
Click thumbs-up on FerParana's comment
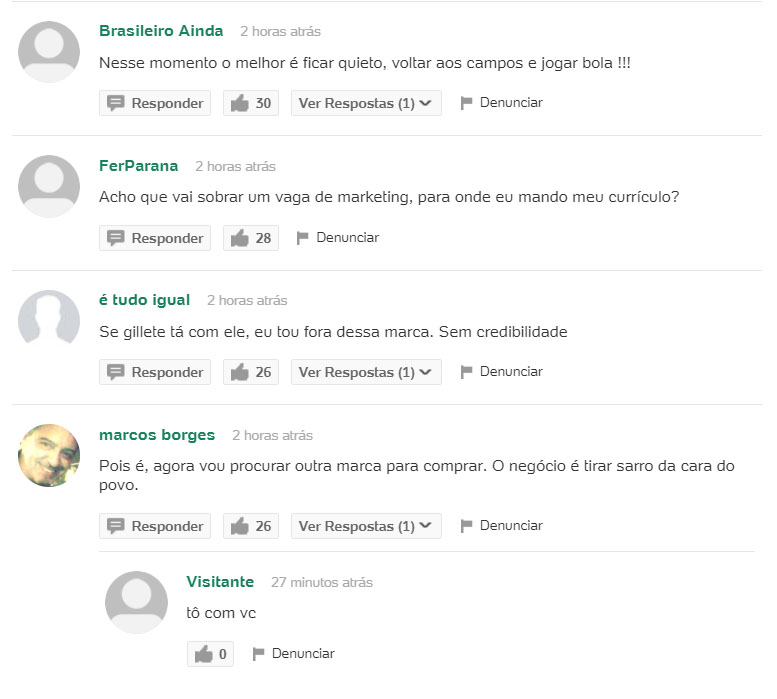click(251, 238)
